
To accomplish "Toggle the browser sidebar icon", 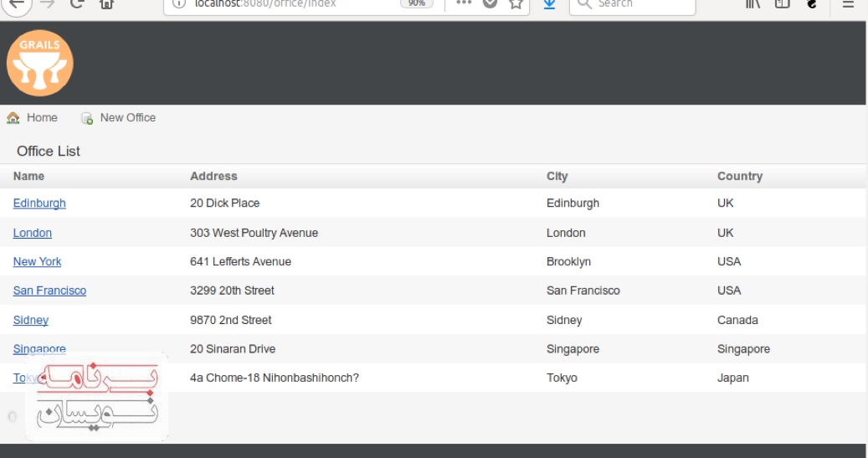I will pos(782,4).
